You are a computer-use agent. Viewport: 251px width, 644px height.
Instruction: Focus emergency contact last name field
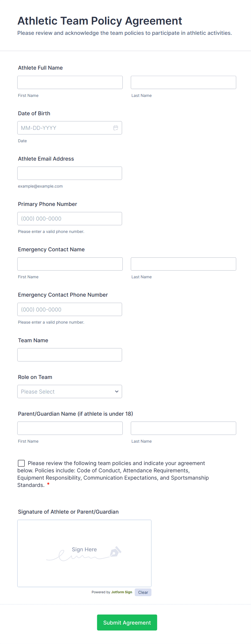[183, 264]
